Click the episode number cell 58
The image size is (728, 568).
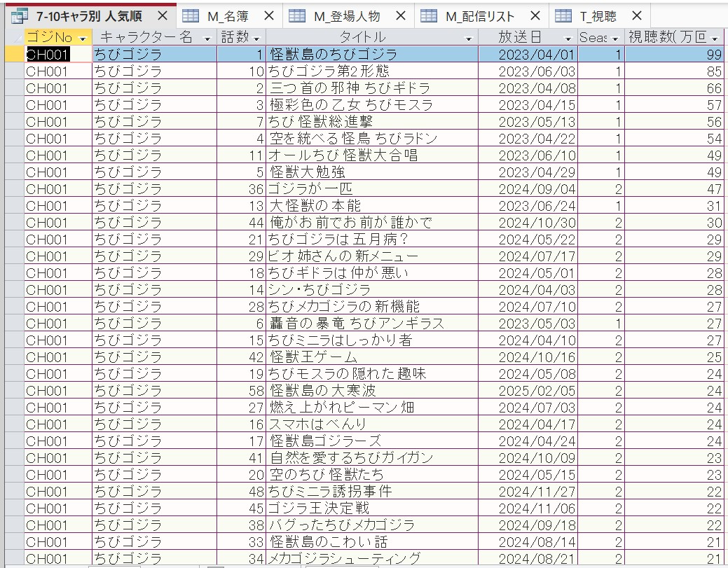242,391
